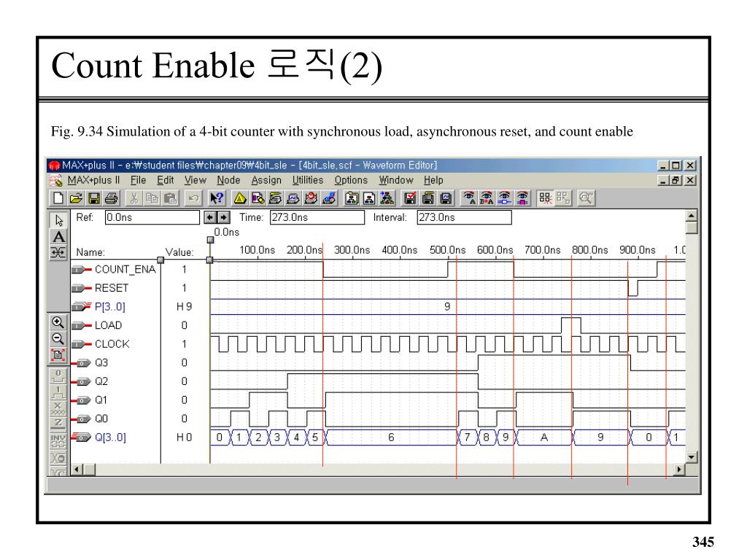Click the right reference-step arrow button
Screen dimensions: 747x560
[x=223, y=217]
